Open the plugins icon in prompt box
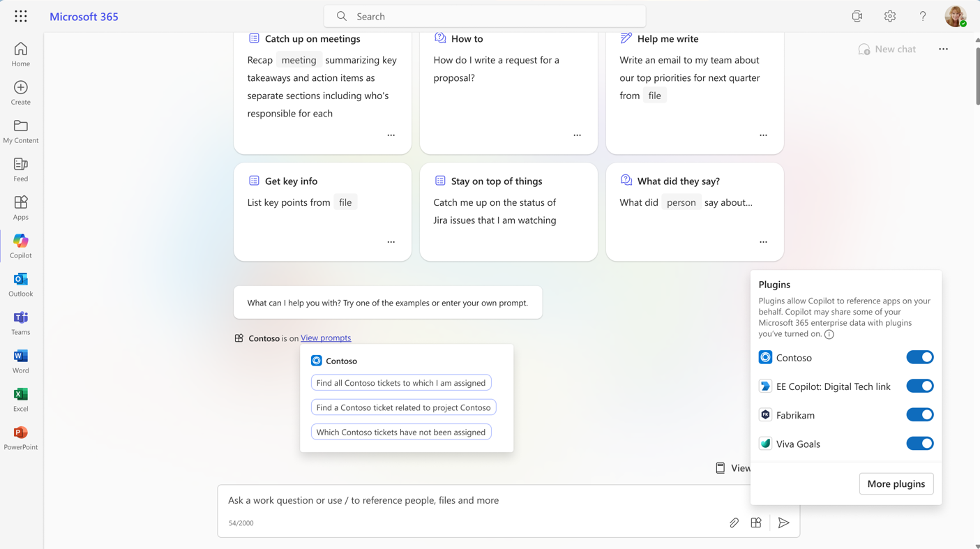This screenshot has width=980, height=549. [756, 522]
